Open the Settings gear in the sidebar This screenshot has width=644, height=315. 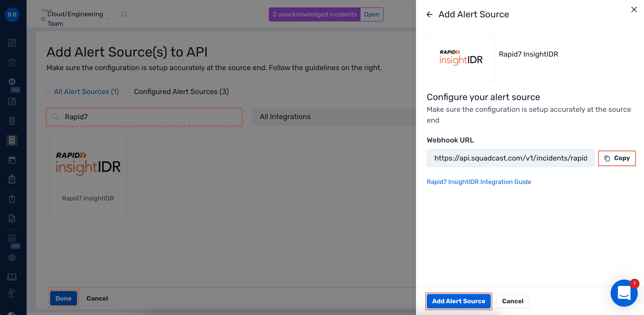pos(12,258)
